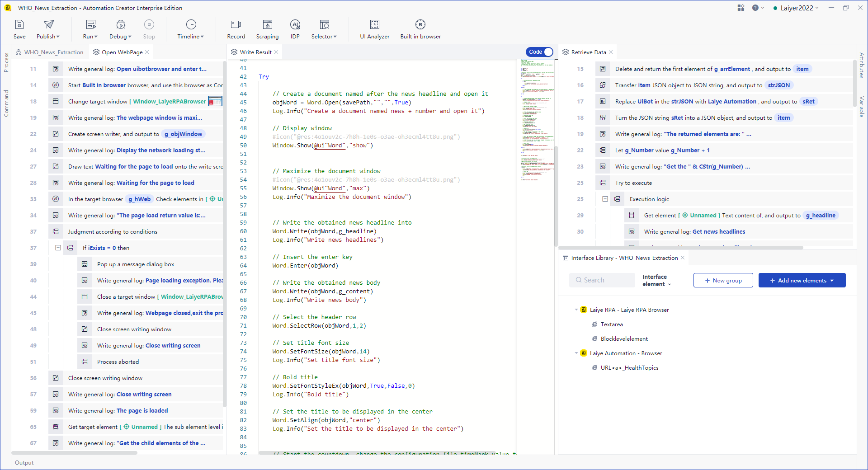Click the Debug toolbar icon

click(x=120, y=24)
